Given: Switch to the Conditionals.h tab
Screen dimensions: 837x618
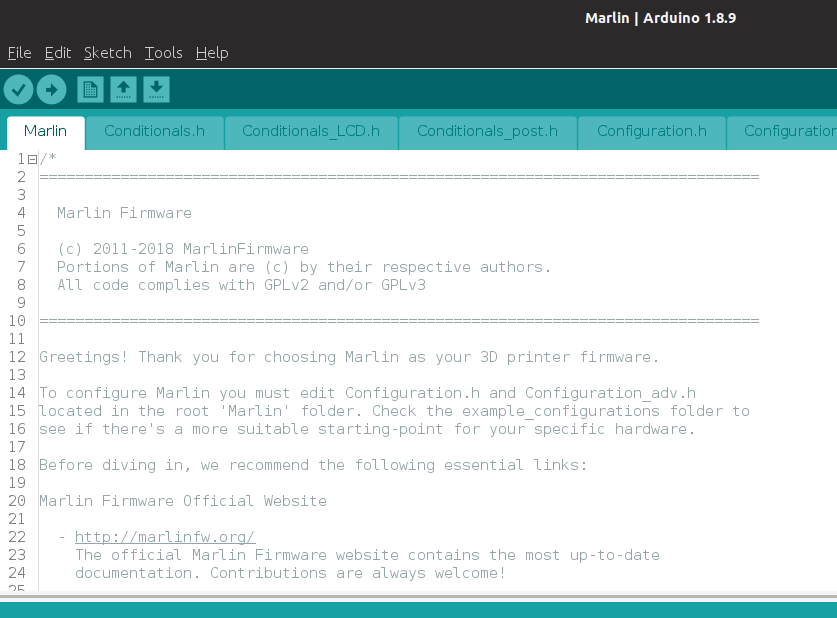Looking at the screenshot, I should click(x=154, y=131).
